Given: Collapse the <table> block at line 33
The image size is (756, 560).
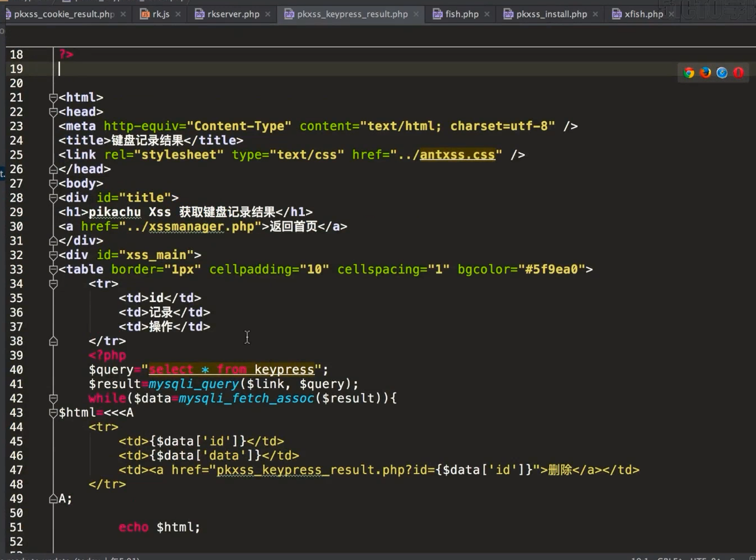Looking at the screenshot, I should (53, 270).
